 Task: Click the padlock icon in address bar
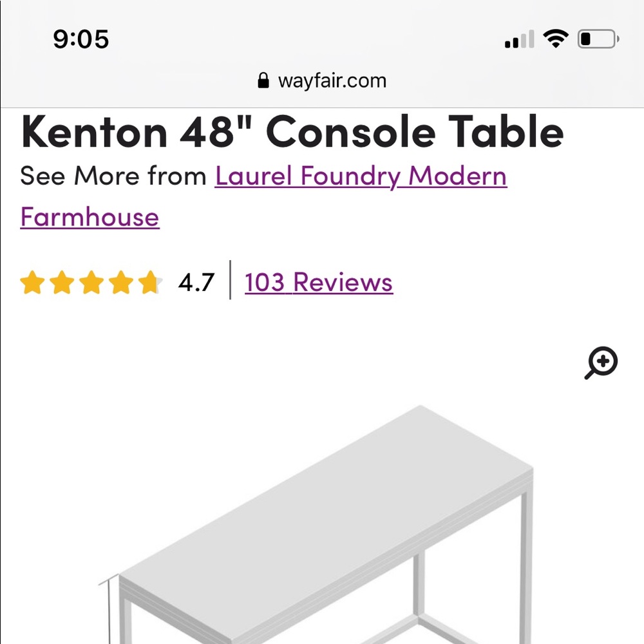coord(263,80)
